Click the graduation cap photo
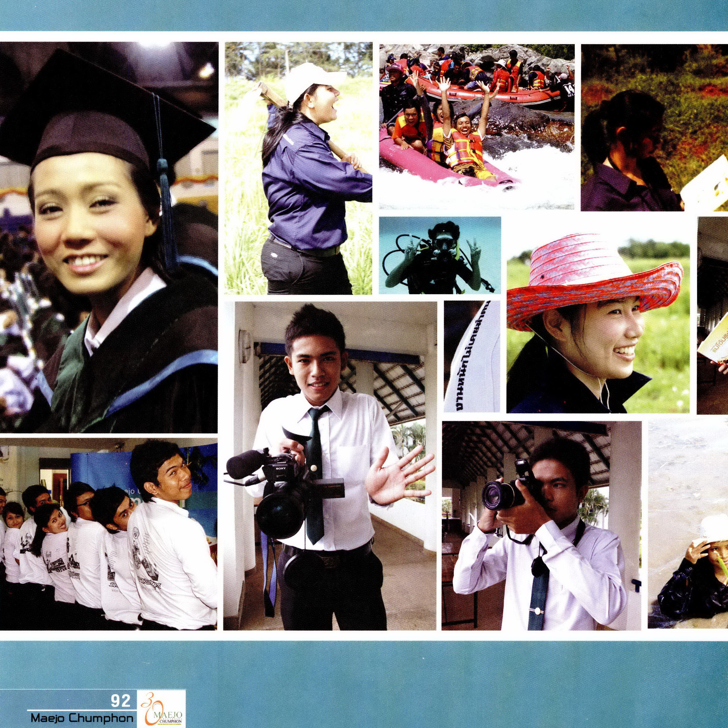 (108, 237)
